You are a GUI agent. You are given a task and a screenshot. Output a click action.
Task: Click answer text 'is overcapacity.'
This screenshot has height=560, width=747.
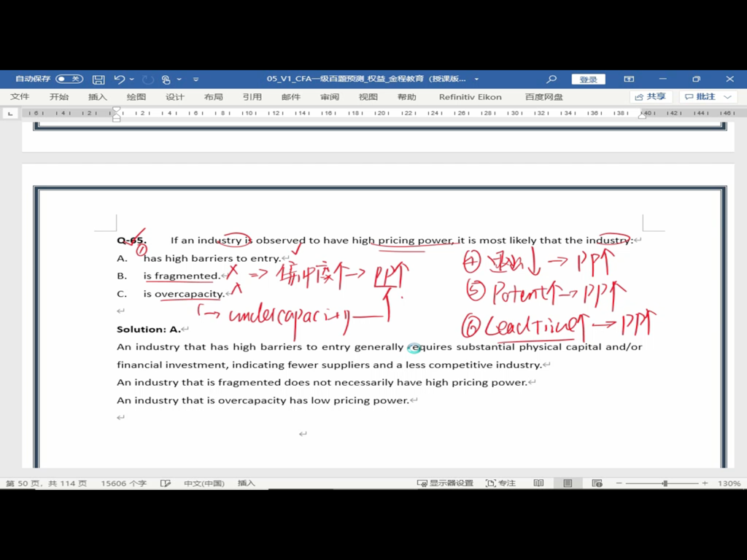click(184, 295)
